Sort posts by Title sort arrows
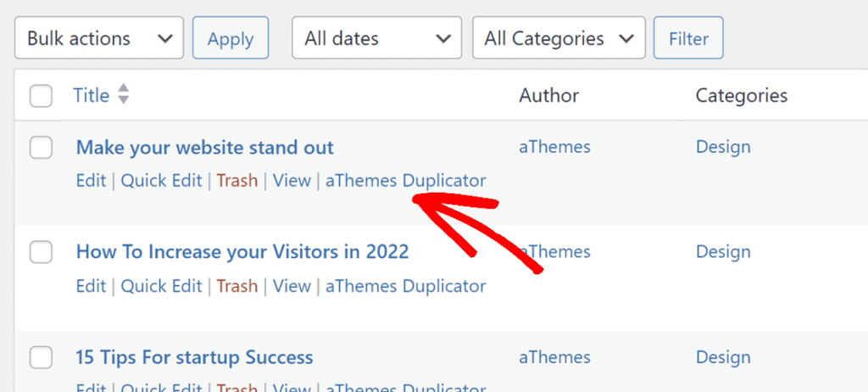This screenshot has width=868, height=392. pos(124,95)
